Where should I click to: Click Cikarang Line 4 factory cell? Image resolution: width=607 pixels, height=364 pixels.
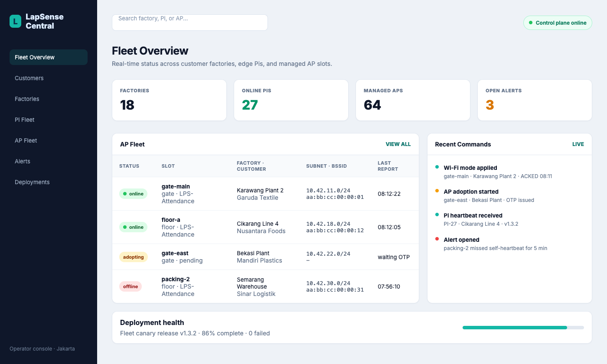coord(258,224)
